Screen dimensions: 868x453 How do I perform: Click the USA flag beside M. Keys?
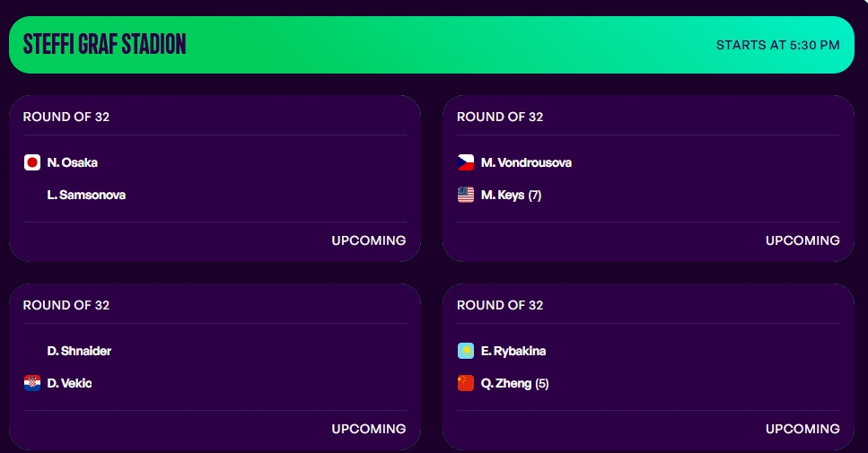466,195
